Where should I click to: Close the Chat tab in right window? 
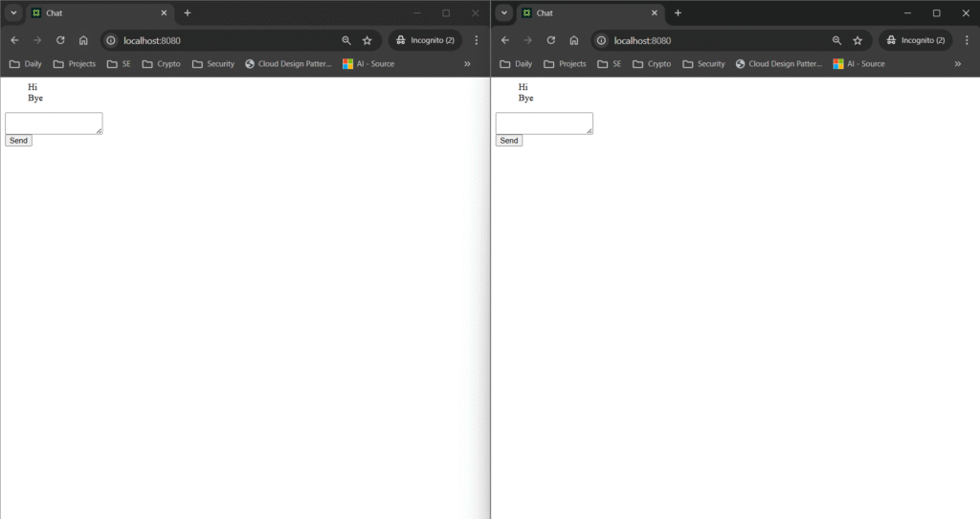point(655,12)
